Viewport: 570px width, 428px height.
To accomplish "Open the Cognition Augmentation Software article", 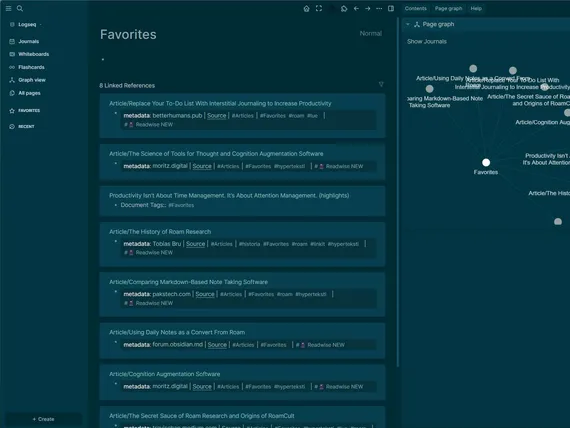I will point(165,374).
